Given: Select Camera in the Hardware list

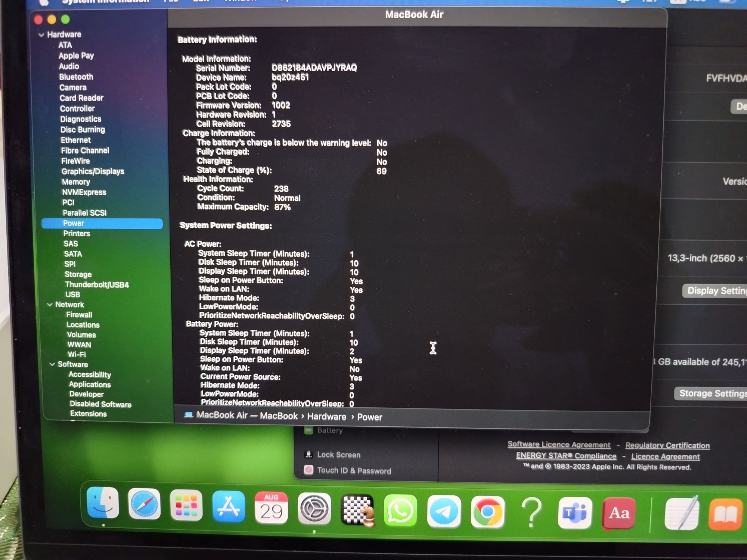Looking at the screenshot, I should pos(73,88).
